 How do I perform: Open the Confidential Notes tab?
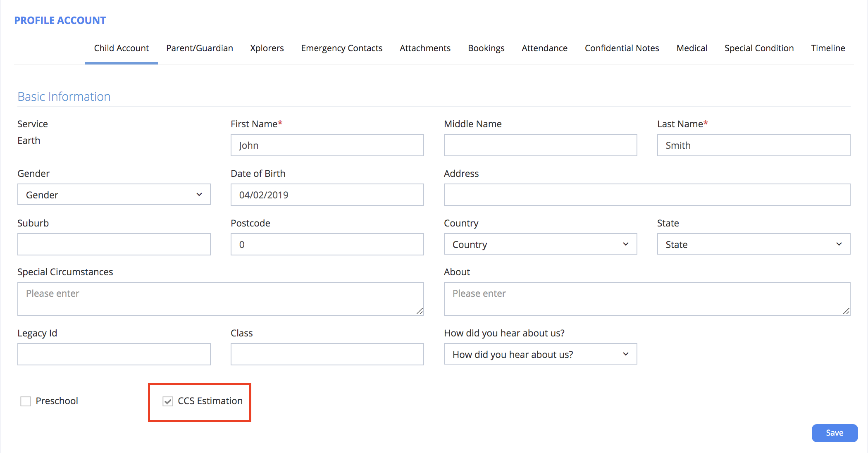(622, 48)
